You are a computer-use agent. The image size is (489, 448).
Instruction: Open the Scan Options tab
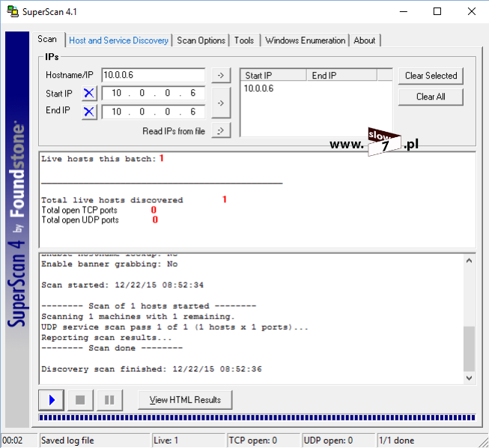point(201,40)
